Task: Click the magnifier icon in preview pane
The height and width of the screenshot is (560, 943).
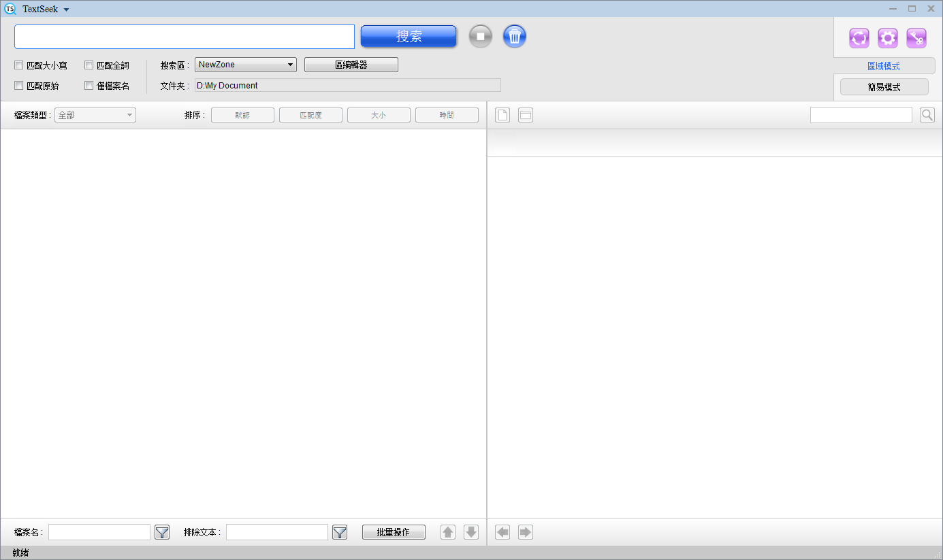Action: coord(927,115)
